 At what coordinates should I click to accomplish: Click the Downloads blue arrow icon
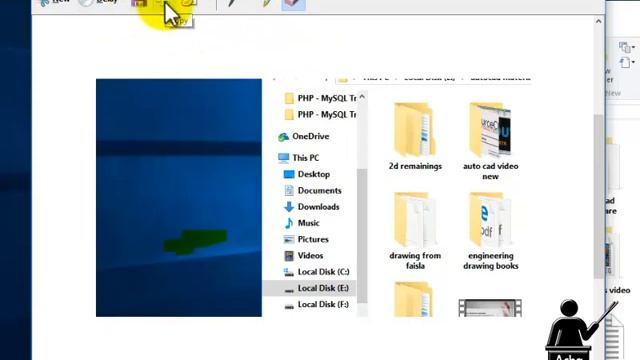[x=289, y=207]
